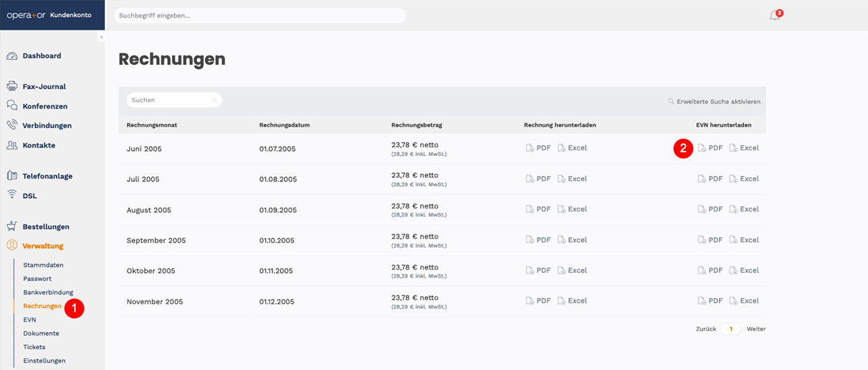
Task: Download August 2005 EVN as PDF
Action: (710, 209)
